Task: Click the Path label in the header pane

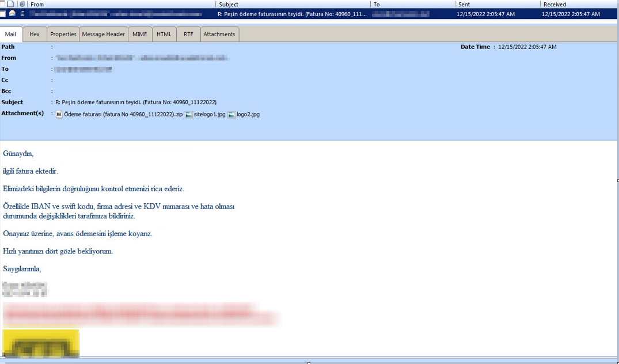Action: [x=8, y=47]
